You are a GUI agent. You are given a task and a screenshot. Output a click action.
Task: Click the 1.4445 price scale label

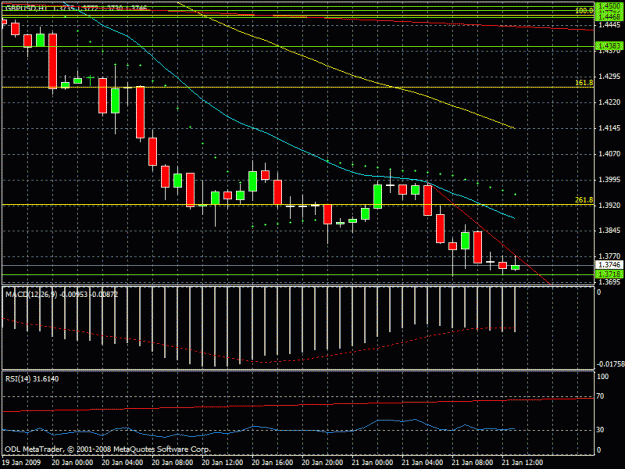(x=609, y=25)
